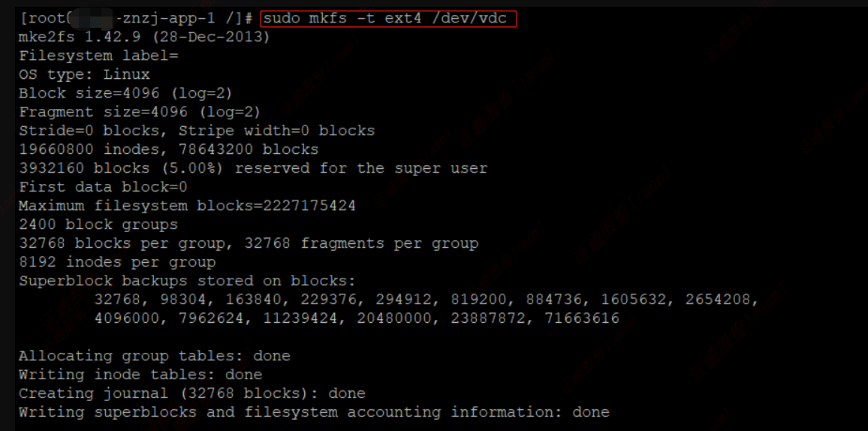The height and width of the screenshot is (431, 868).
Task: Click the First data block=0 line
Action: pyautogui.click(x=103, y=187)
